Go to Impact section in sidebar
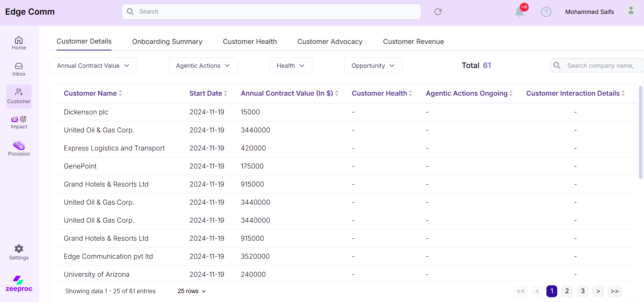Image resolution: width=644 pixels, height=302 pixels. pos(19,122)
